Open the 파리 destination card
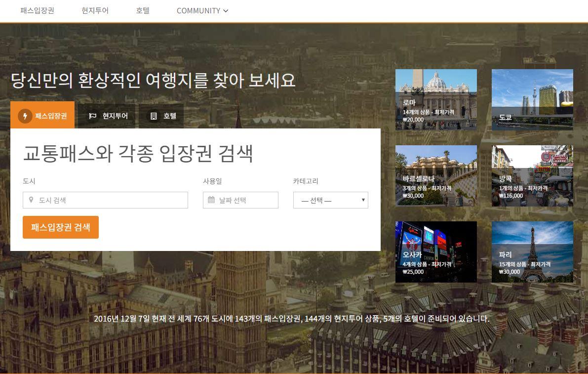 (533, 251)
